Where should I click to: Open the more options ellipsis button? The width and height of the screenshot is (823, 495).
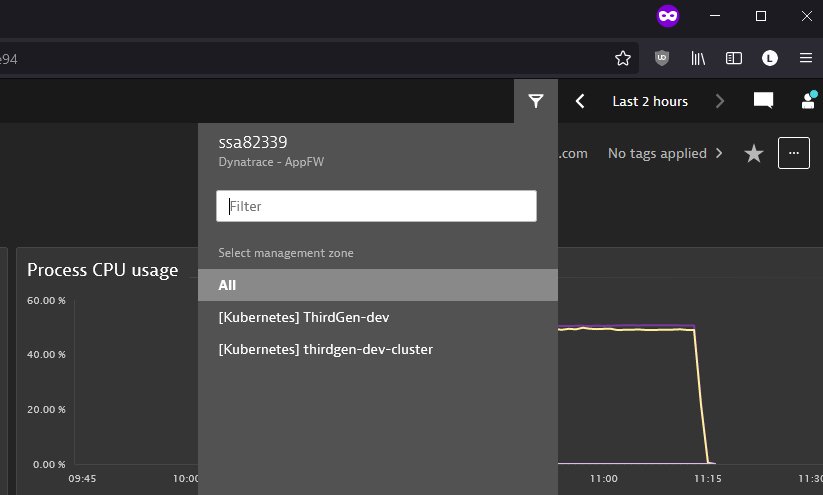[x=794, y=153]
